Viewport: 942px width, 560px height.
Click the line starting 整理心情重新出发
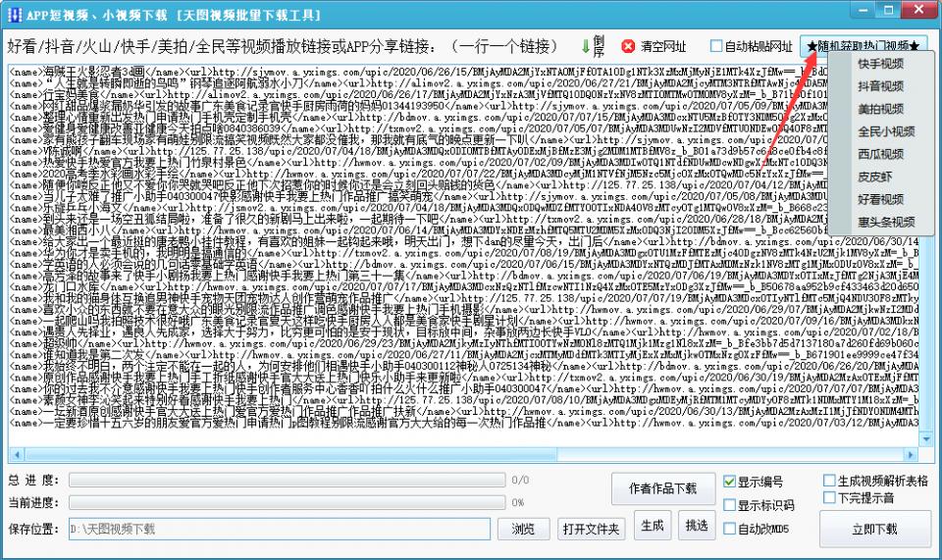point(418,118)
